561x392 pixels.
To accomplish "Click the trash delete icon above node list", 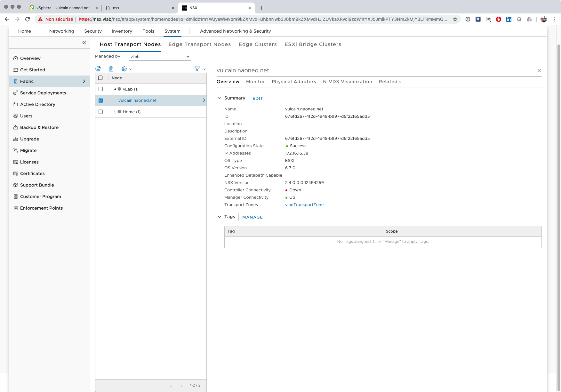I will 111,69.
